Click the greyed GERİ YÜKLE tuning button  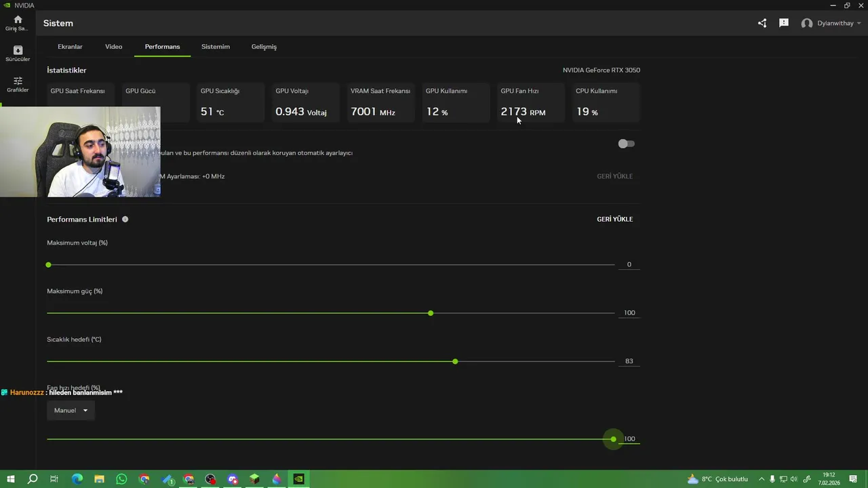point(614,176)
